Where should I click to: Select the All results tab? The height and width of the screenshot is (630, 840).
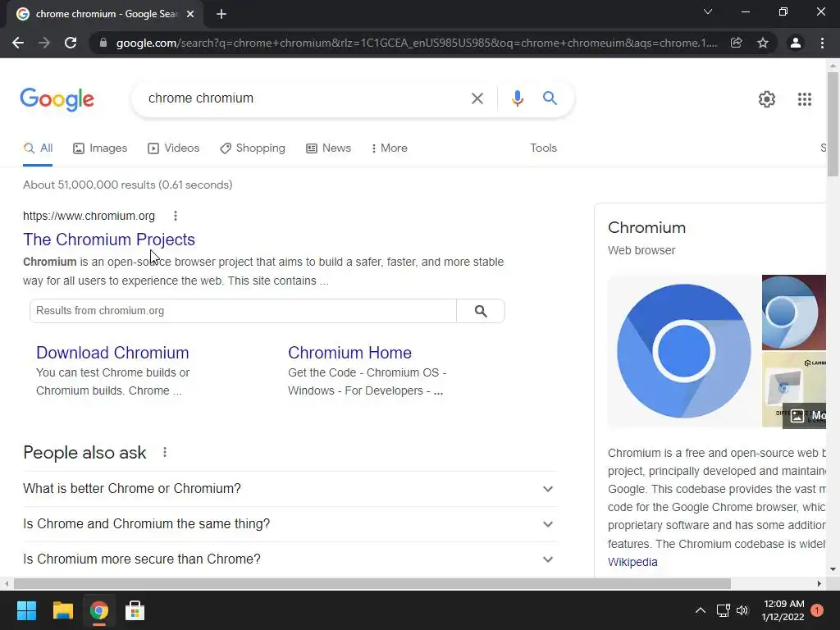[x=38, y=148]
